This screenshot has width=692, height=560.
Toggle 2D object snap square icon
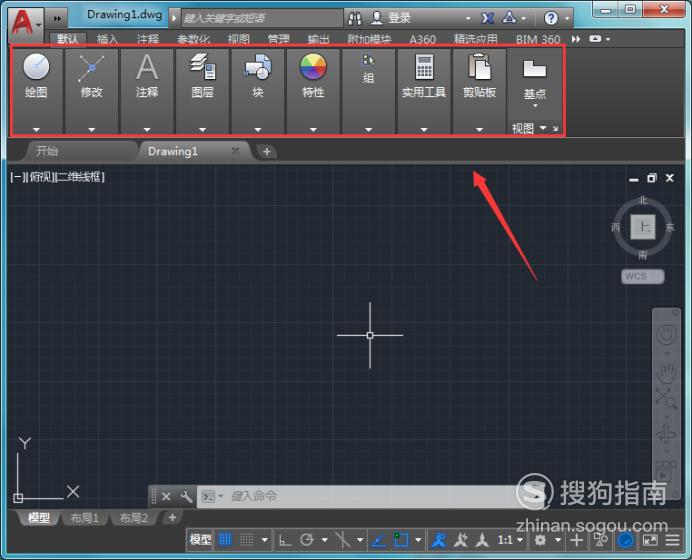[x=401, y=539]
